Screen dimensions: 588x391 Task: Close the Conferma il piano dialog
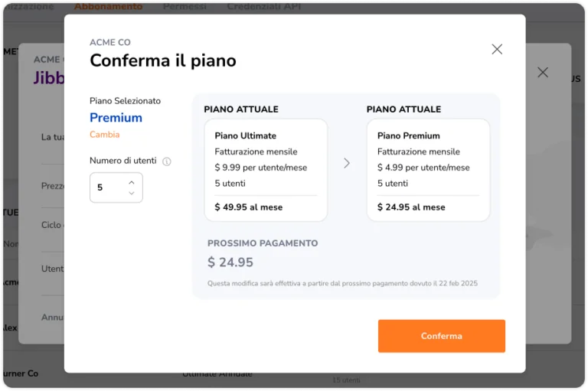click(x=497, y=49)
